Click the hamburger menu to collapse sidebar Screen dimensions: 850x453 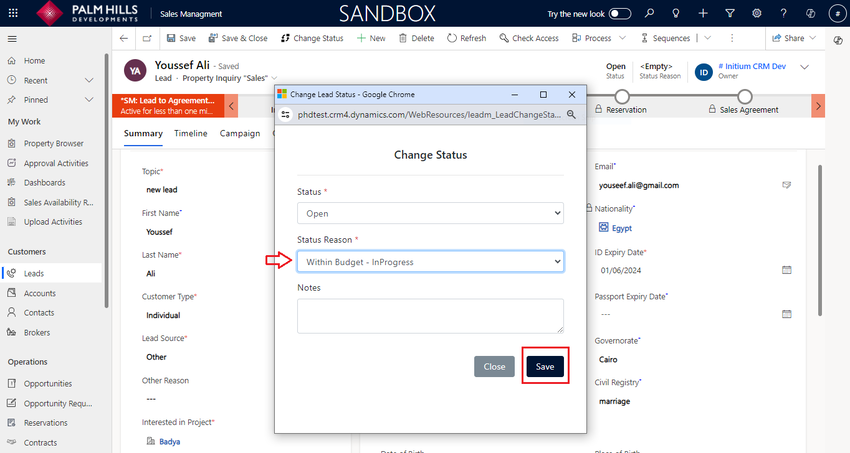pyautogui.click(x=12, y=38)
